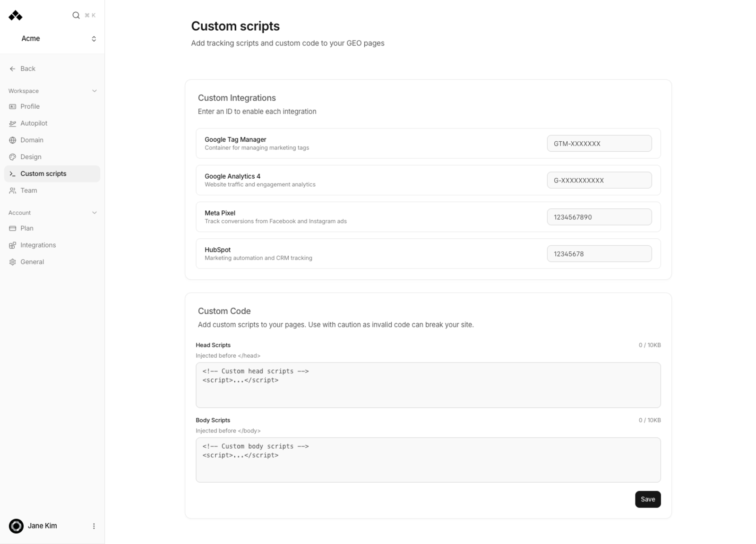Focus the Meta Pixel ID field
The width and height of the screenshot is (756, 544).
tap(599, 217)
